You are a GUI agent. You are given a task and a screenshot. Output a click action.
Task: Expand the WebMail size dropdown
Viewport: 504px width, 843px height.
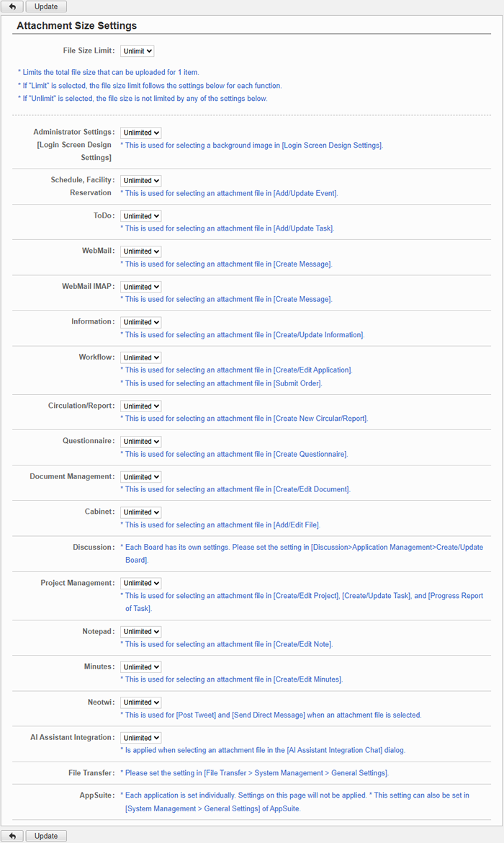coord(141,251)
